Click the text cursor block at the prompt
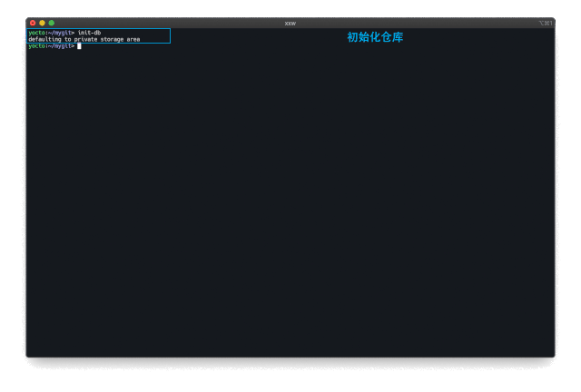The width and height of the screenshot is (581, 392). (79, 45)
